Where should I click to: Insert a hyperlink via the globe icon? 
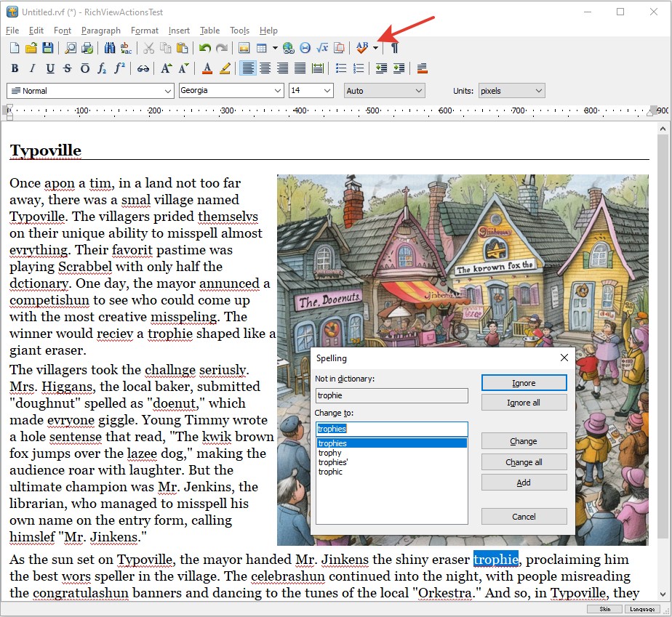point(288,47)
